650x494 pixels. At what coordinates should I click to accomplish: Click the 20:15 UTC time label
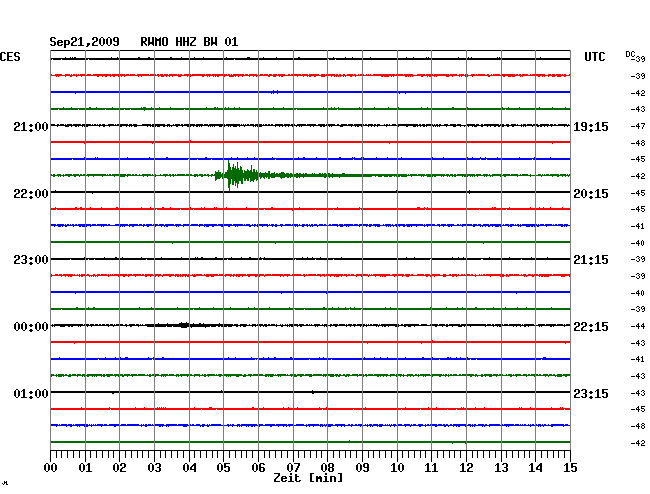(591, 194)
